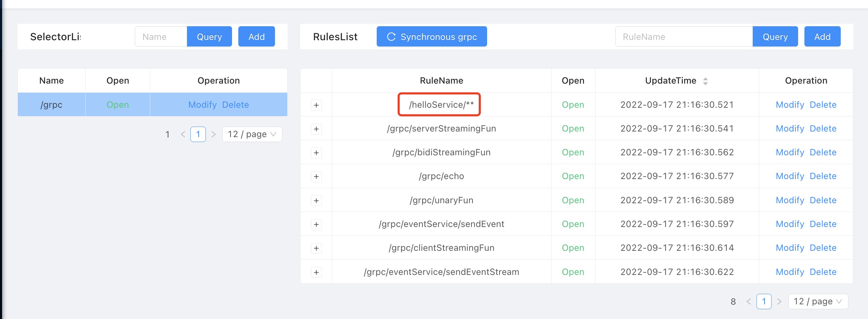Image resolution: width=868 pixels, height=319 pixels.
Task: Open selector list page size dropdown
Action: pos(252,134)
